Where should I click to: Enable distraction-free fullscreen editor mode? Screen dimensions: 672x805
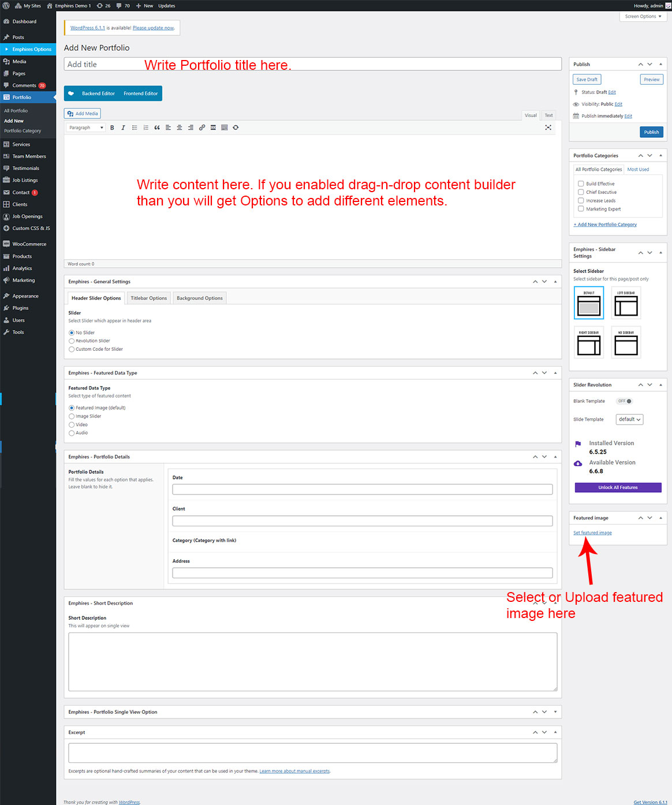tap(548, 128)
